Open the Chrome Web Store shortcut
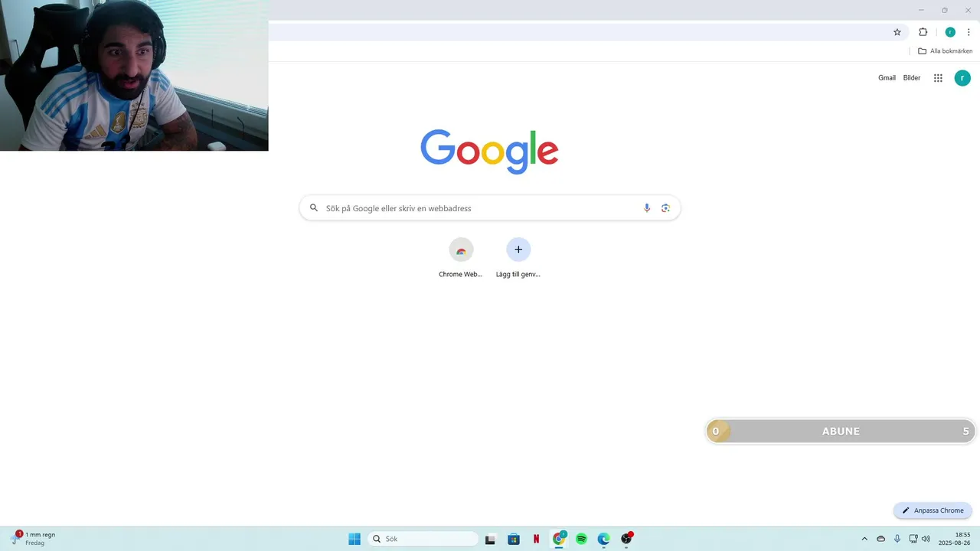 point(461,259)
